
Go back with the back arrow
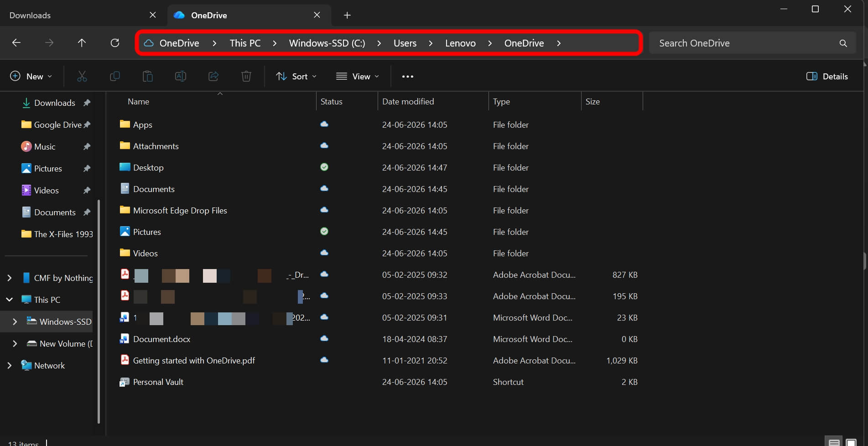pyautogui.click(x=16, y=43)
